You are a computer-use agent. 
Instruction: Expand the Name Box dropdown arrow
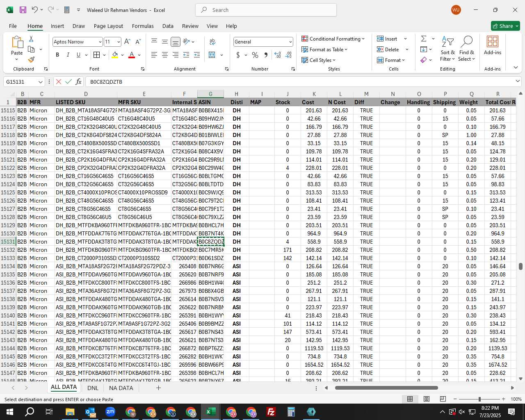[x=40, y=82]
